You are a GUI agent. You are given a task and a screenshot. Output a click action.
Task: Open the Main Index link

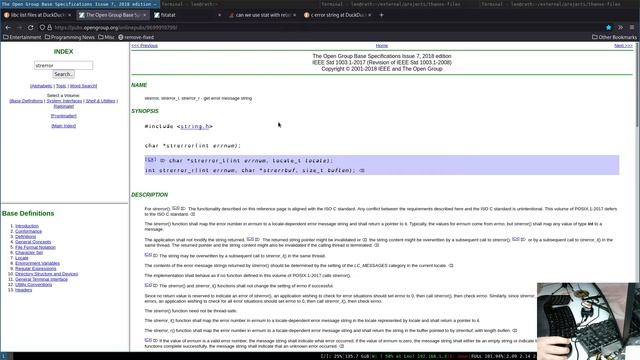64,126
